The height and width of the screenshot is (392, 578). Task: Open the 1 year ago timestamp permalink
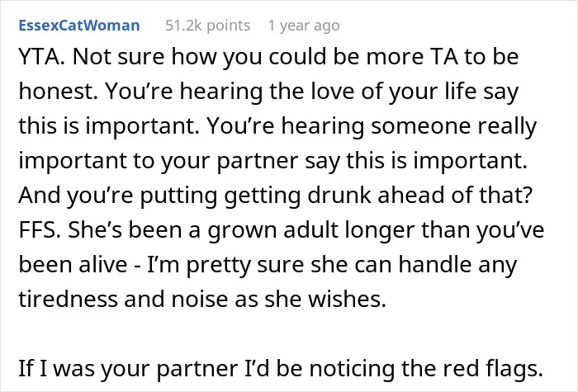pos(304,26)
